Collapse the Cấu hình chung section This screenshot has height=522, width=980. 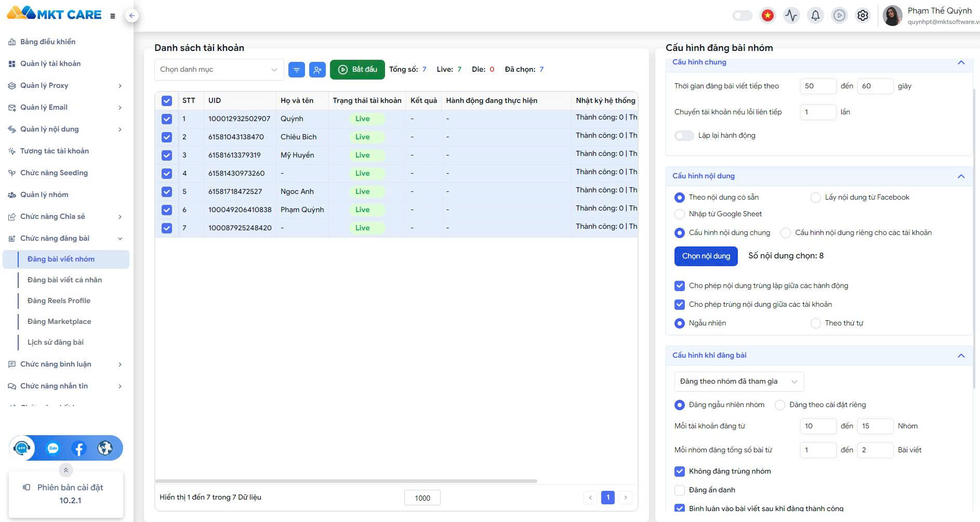pyautogui.click(x=961, y=62)
